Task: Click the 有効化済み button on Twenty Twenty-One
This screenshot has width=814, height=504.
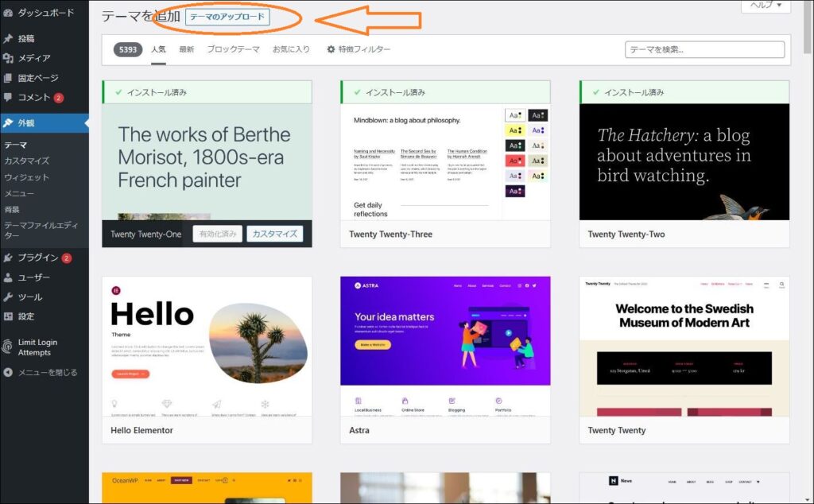Action: (218, 234)
